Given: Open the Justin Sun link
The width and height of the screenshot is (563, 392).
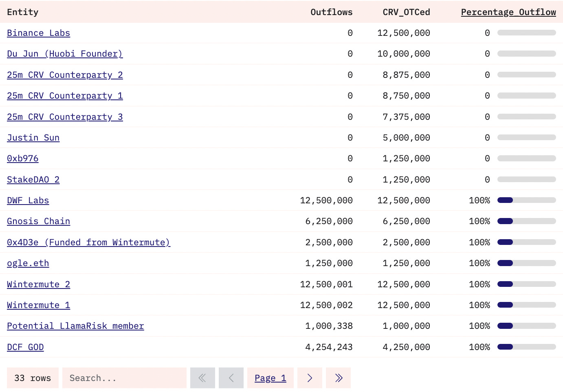Looking at the screenshot, I should click(33, 138).
